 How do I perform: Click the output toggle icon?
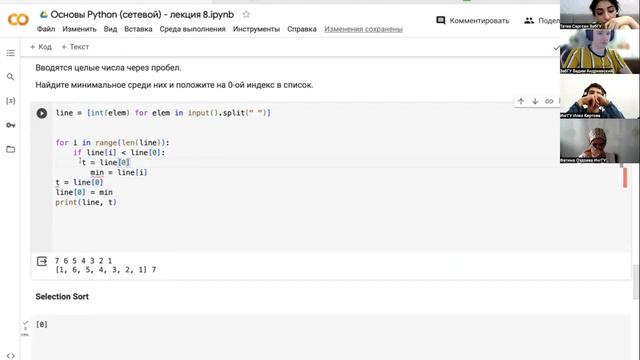coord(42,261)
